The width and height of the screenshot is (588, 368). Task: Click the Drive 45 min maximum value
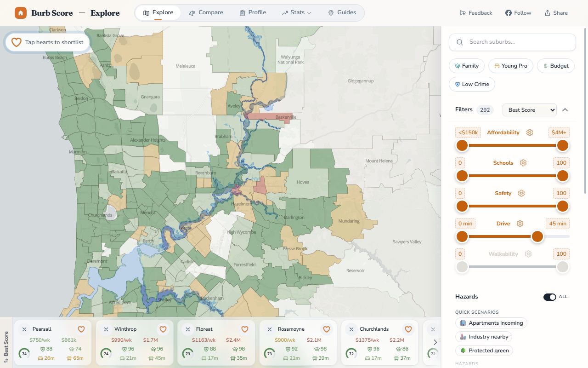[558, 224]
